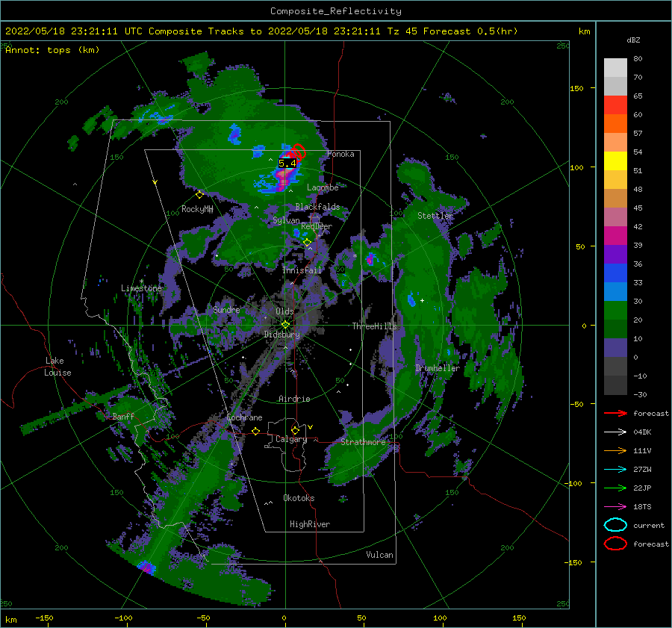Click the Strathmore town label
The image size is (672, 628).
click(363, 442)
